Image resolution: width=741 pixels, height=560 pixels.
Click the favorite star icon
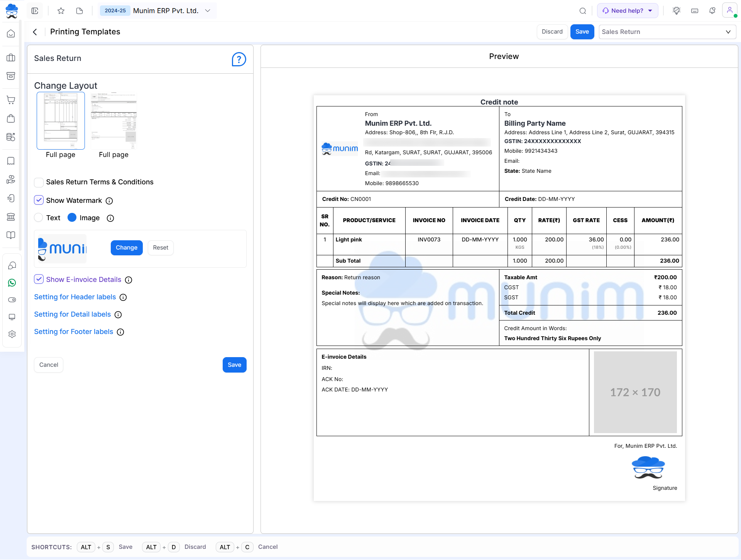point(61,11)
